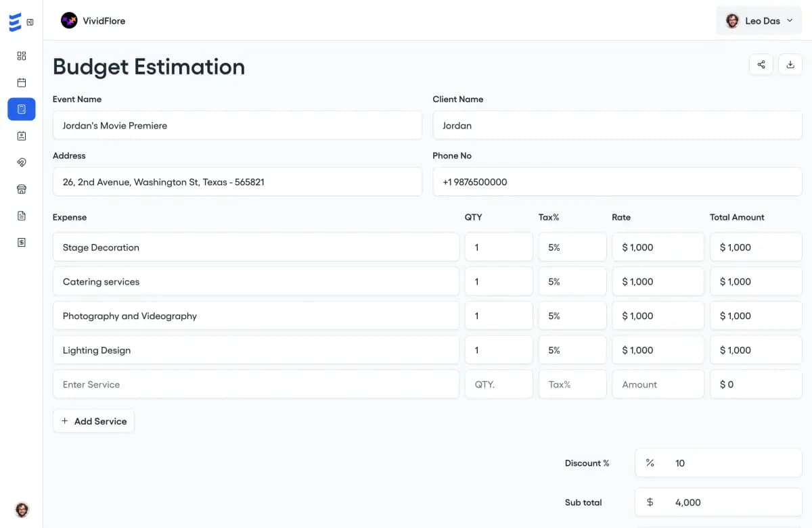Open the avatar thumbnail at bottom left

[x=22, y=510]
